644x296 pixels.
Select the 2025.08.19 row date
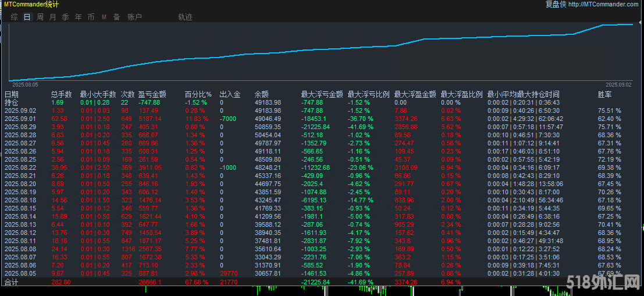point(20,192)
